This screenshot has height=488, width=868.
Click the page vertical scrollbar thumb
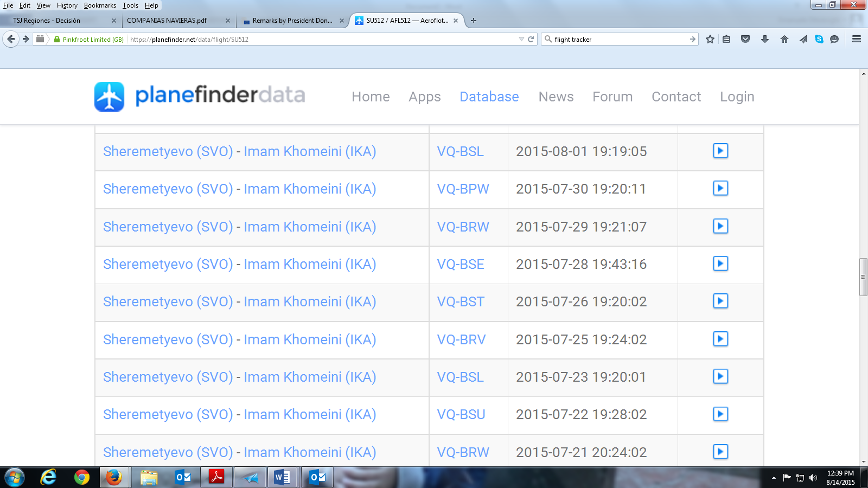coord(863,277)
